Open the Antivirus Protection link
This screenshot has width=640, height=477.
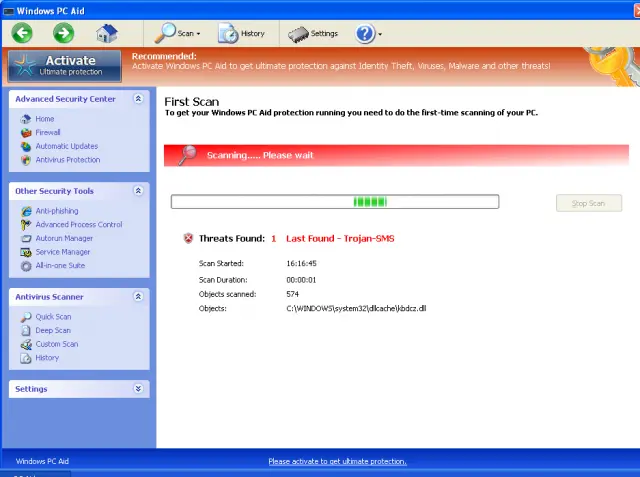(68, 160)
